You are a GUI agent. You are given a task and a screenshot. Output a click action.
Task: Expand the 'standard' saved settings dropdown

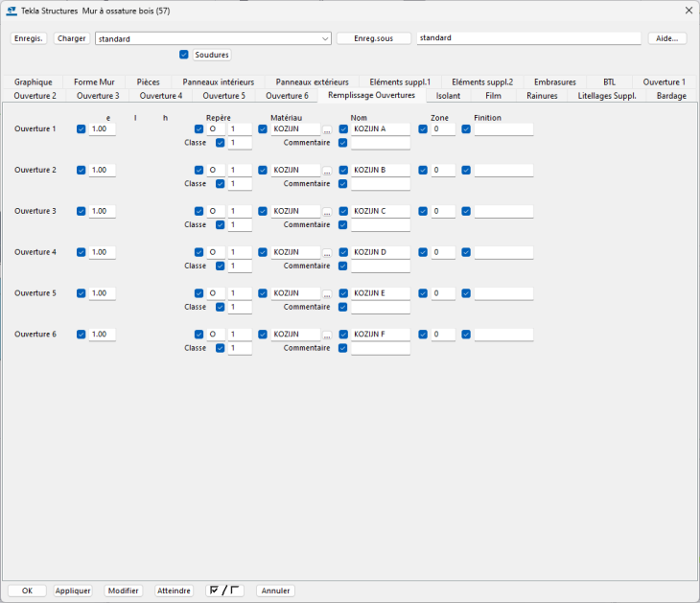point(325,39)
